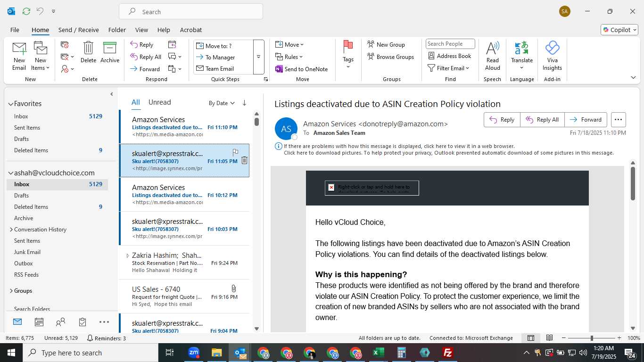This screenshot has height=362, width=644.
Task: Switch to Reading view in status bar
Action: pos(549,338)
